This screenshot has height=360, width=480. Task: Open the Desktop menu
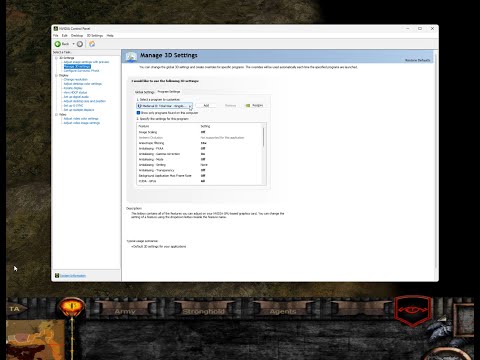click(77, 36)
